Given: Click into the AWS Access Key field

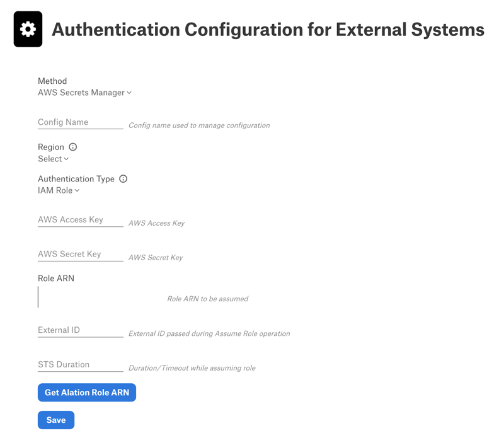Looking at the screenshot, I should tap(81, 220).
